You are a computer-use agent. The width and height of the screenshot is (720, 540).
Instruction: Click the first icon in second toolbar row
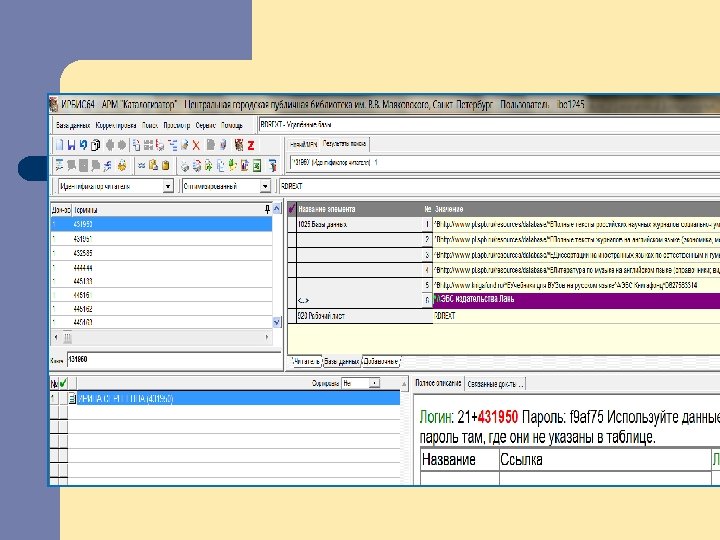coord(59,165)
